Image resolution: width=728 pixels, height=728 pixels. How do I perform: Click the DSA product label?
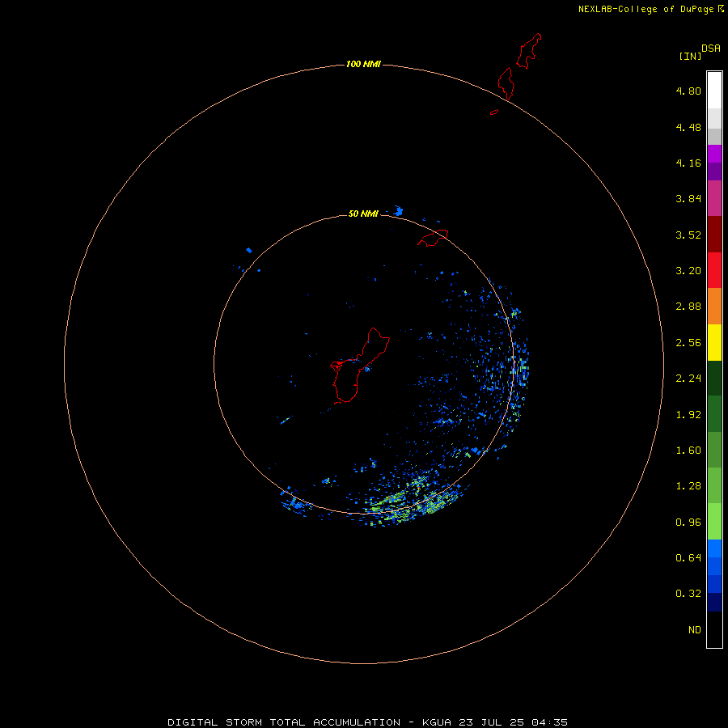click(711, 48)
